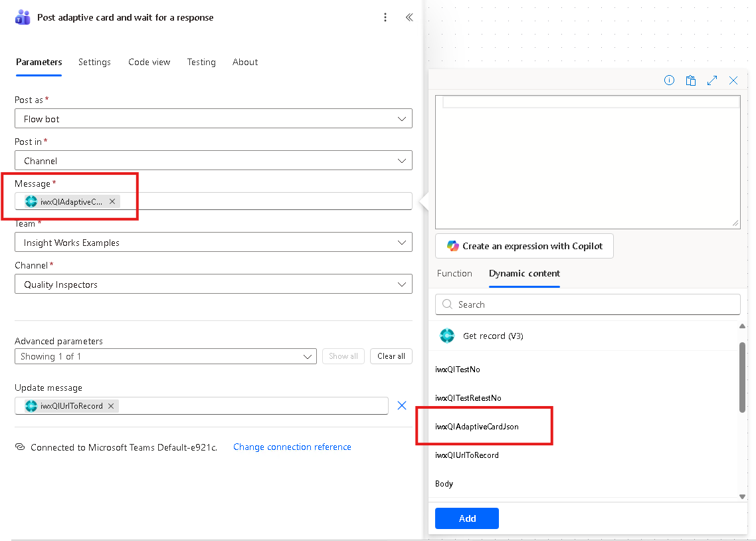Click the Get record (V3) connector icon
The image size is (756, 541).
coord(447,336)
